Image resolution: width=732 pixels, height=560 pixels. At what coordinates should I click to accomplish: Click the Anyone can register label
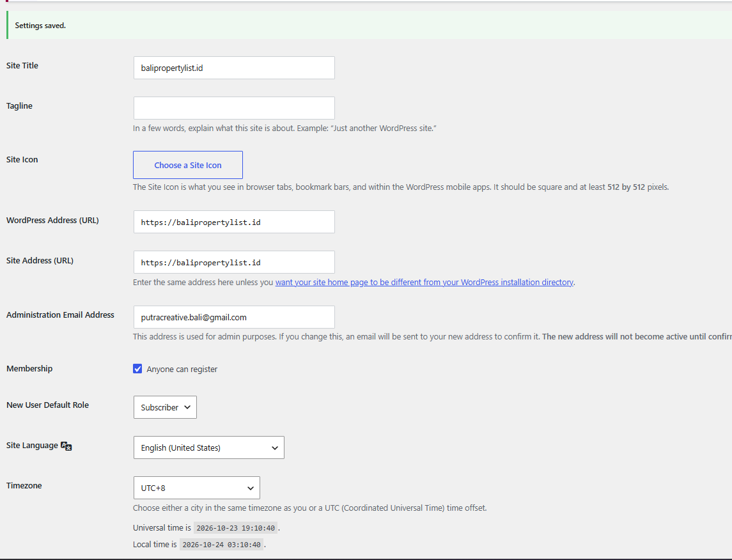182,369
